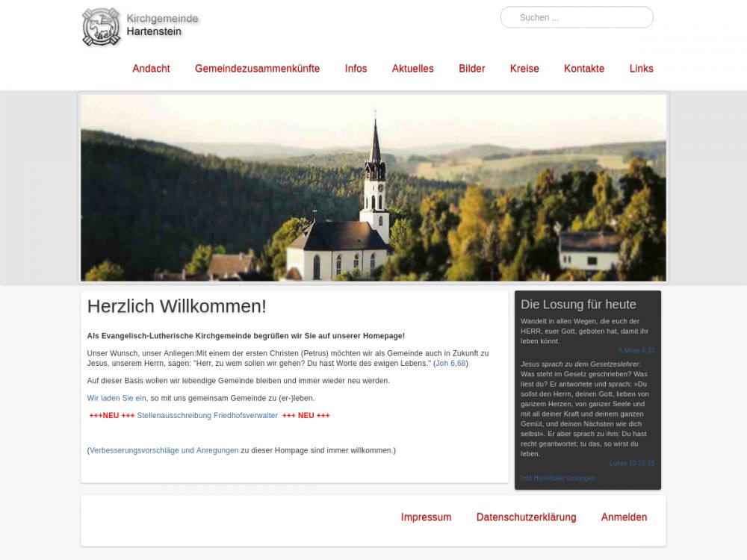The height and width of the screenshot is (560, 747).
Task: Open the Gemeindezusammenkünfte menu
Action: pos(257,69)
